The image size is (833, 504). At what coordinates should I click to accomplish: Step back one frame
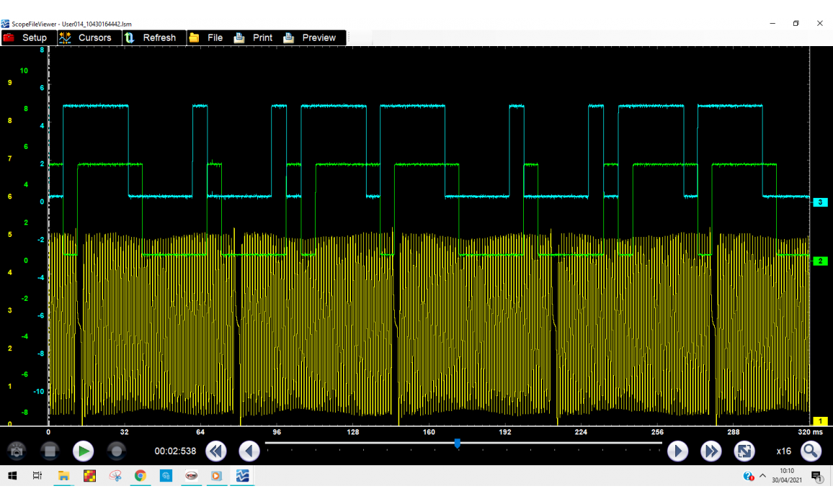[x=249, y=451]
